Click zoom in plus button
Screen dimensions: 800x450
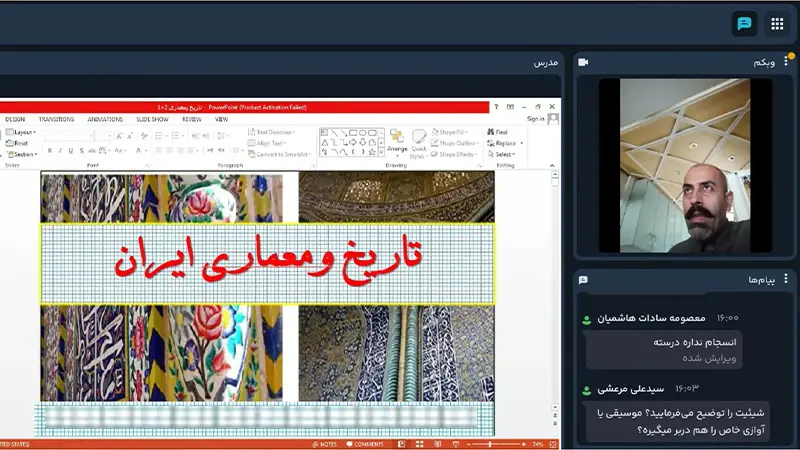(x=524, y=444)
